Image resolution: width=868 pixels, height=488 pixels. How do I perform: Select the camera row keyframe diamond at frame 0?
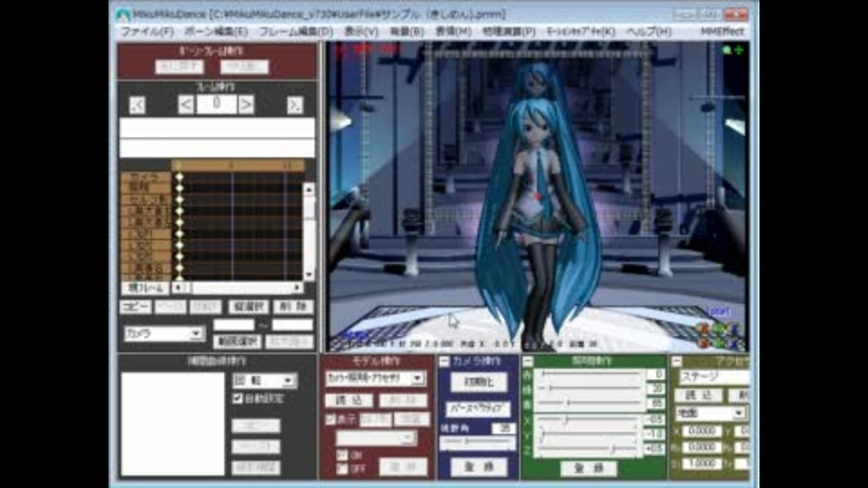[x=179, y=178]
